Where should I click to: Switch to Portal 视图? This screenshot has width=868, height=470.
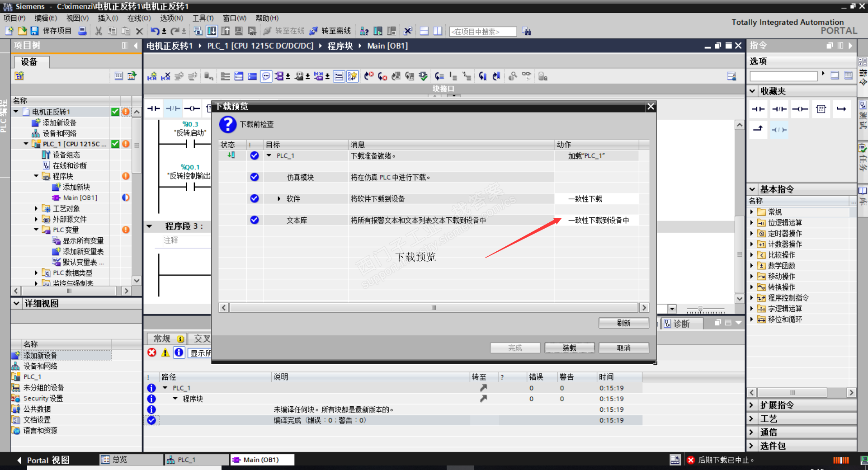click(43, 460)
